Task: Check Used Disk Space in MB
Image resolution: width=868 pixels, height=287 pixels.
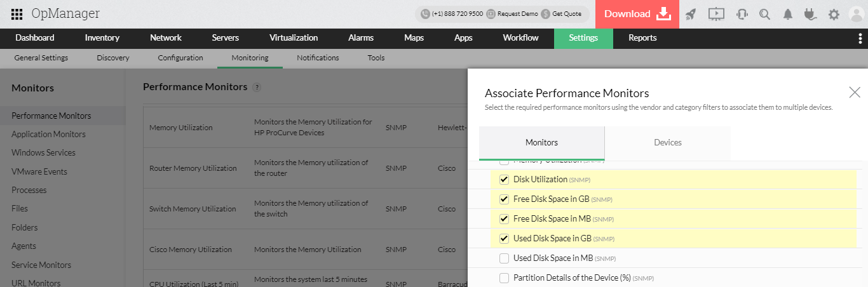Action: pos(505,258)
